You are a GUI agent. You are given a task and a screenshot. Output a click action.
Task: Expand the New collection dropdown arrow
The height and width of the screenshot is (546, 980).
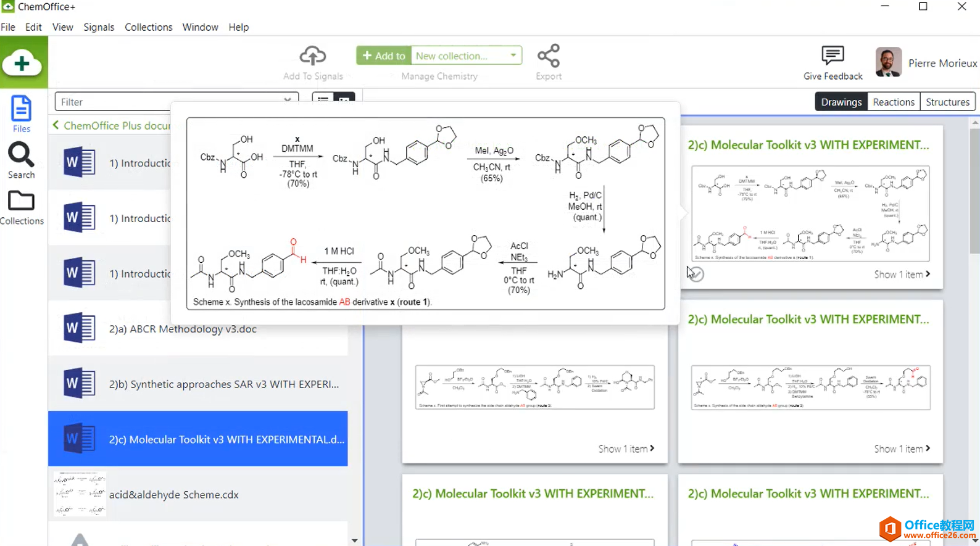tap(513, 56)
